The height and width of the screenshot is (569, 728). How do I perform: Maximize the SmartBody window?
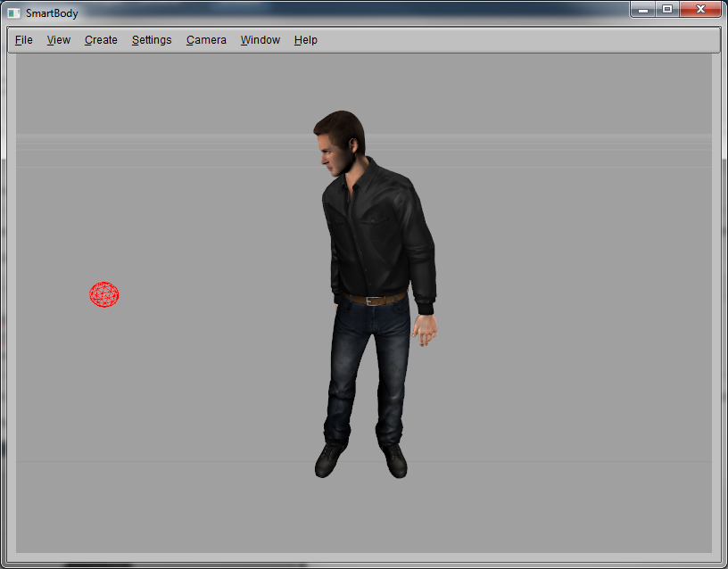click(667, 9)
